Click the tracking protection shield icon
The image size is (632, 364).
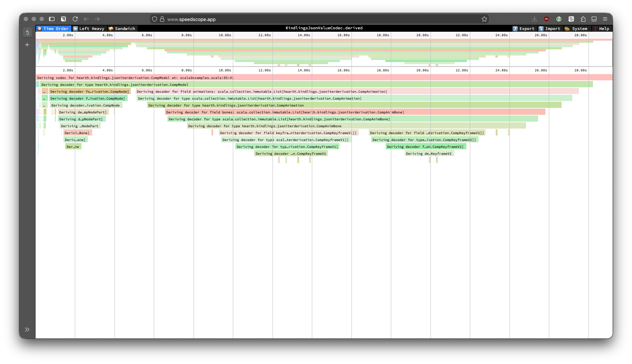click(155, 19)
